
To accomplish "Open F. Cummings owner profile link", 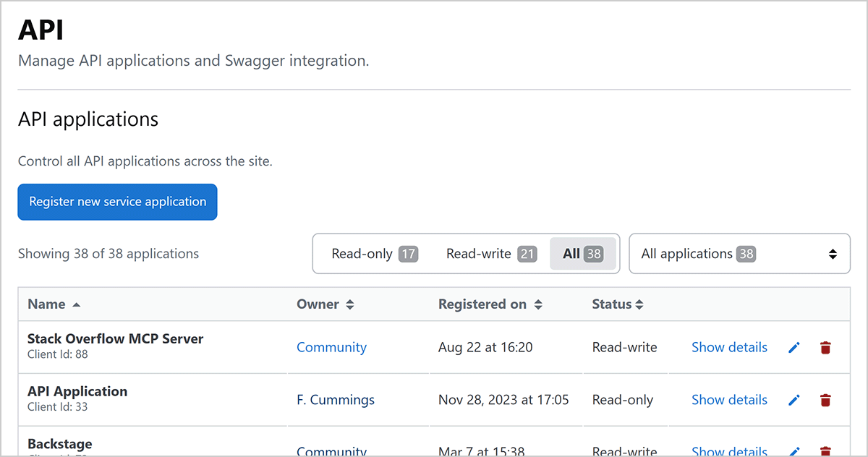I will tap(336, 400).
